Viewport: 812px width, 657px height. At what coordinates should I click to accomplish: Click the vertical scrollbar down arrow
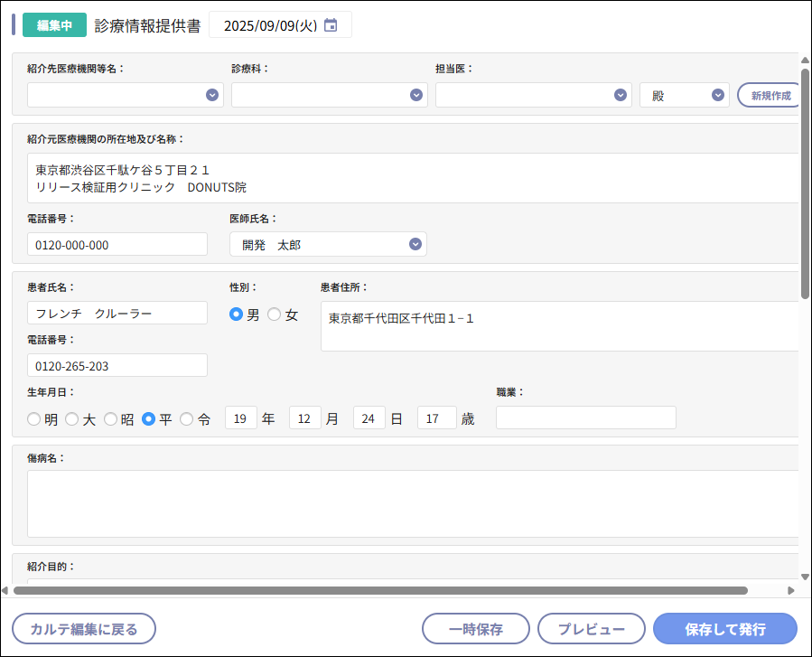click(805, 577)
